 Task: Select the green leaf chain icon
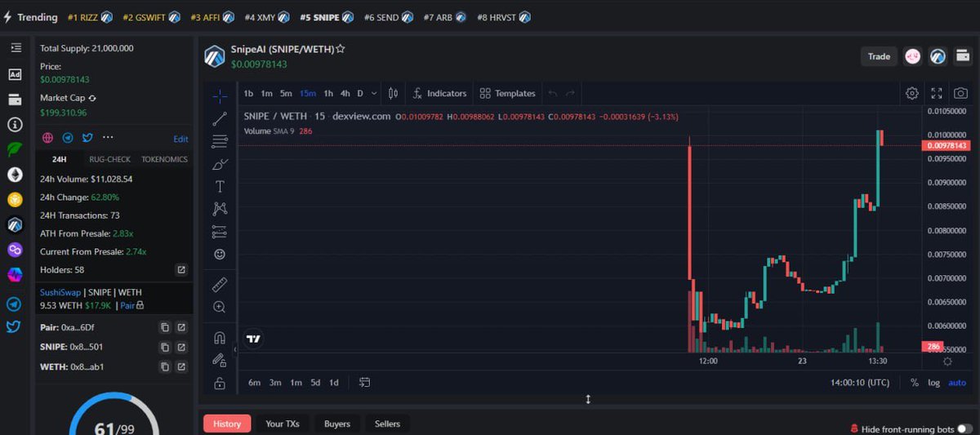pos(14,149)
